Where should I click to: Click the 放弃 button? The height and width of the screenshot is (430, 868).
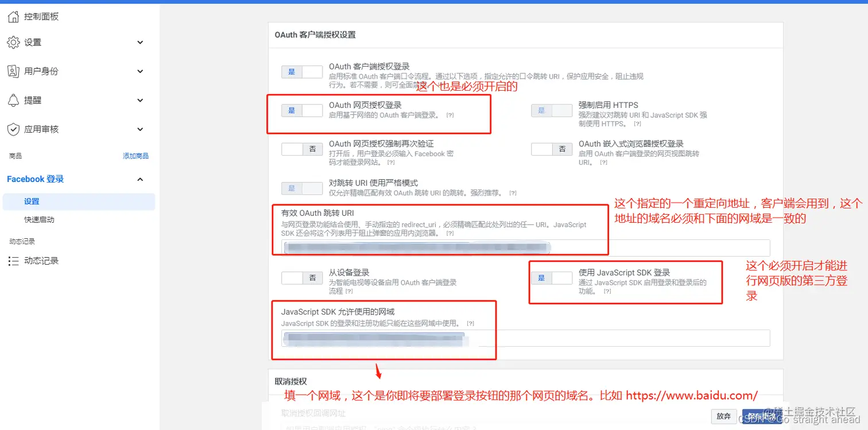(x=724, y=417)
